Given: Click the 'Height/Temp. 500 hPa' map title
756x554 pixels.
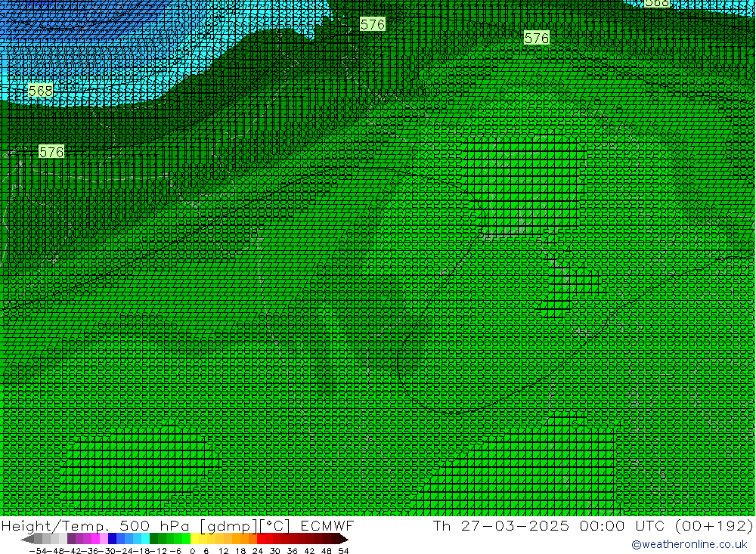Looking at the screenshot, I should click(95, 525).
